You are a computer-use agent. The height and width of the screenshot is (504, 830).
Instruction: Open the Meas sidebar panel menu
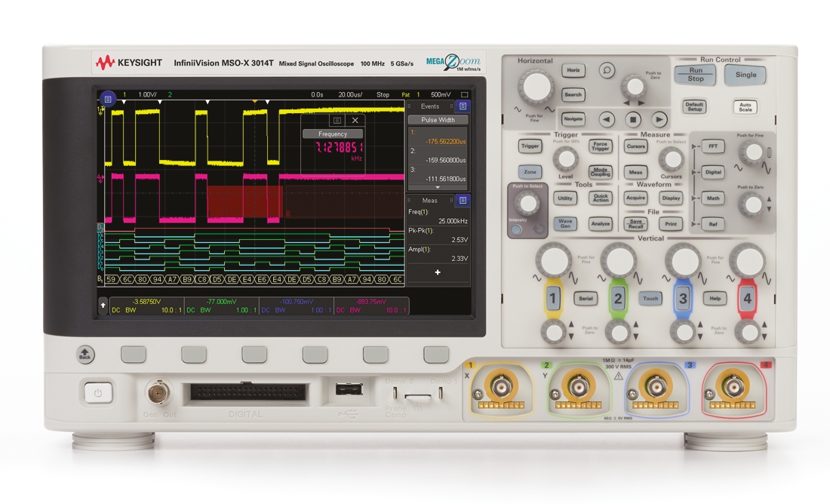point(463,200)
